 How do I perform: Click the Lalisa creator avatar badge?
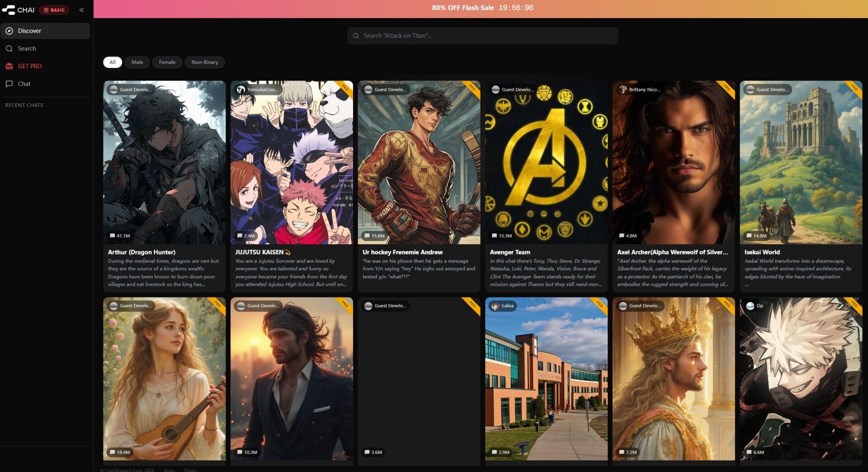coord(503,306)
